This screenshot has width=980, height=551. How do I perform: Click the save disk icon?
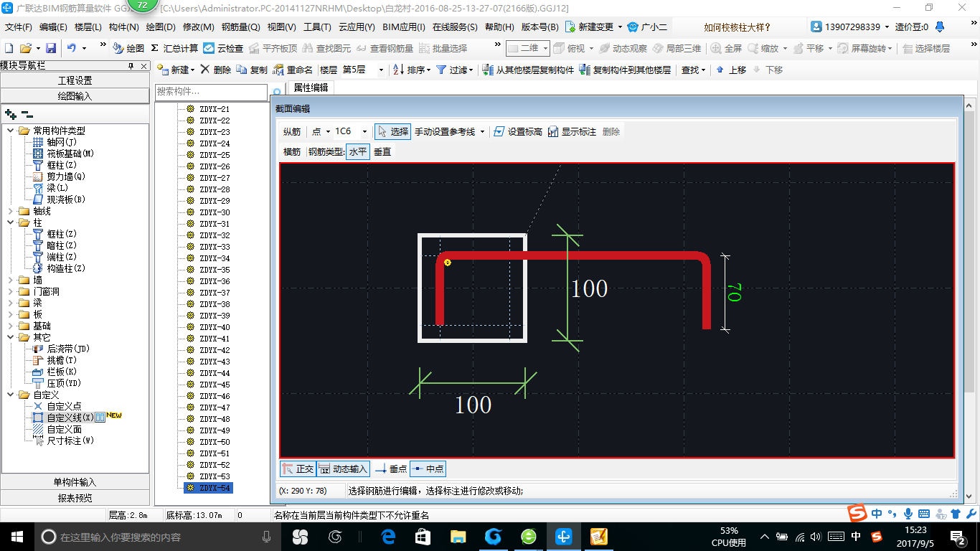[x=51, y=48]
